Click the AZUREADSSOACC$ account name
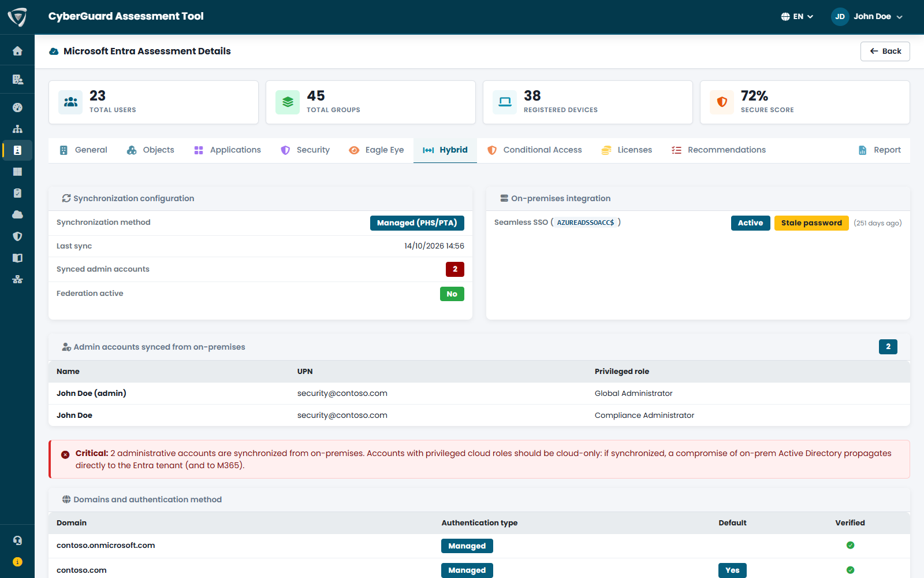 [586, 223]
